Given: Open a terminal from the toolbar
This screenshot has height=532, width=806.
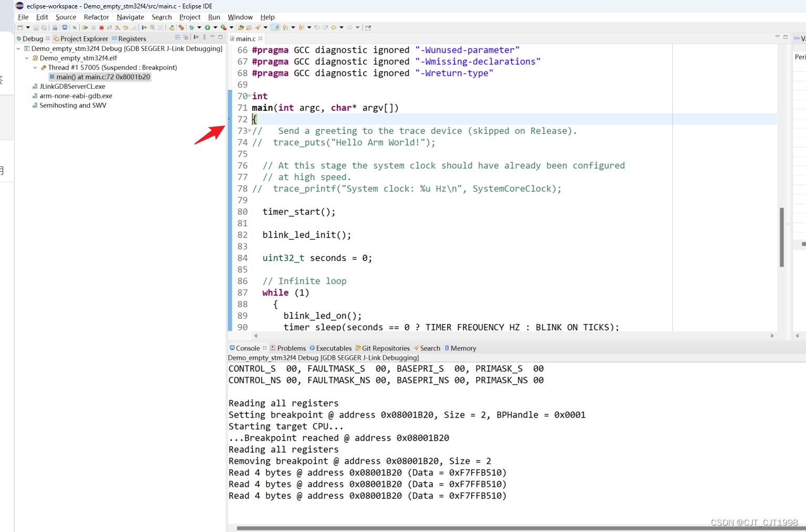Looking at the screenshot, I should click(x=65, y=27).
